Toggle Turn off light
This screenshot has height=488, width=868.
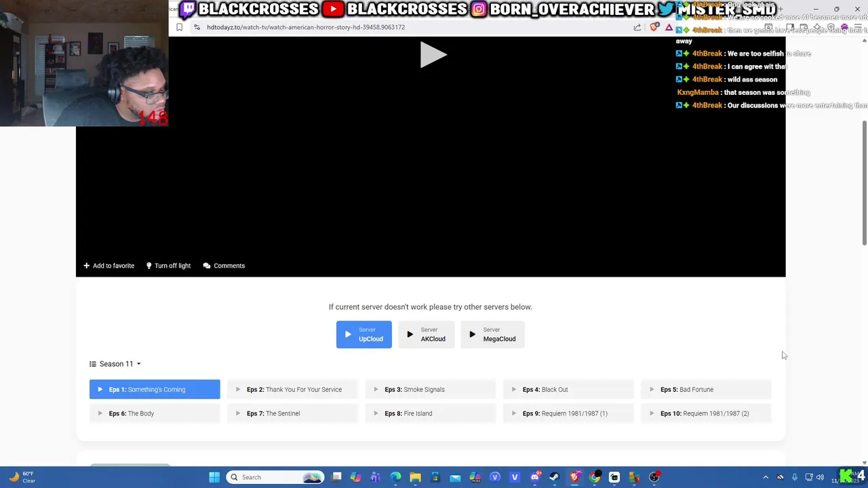pyautogui.click(x=168, y=266)
